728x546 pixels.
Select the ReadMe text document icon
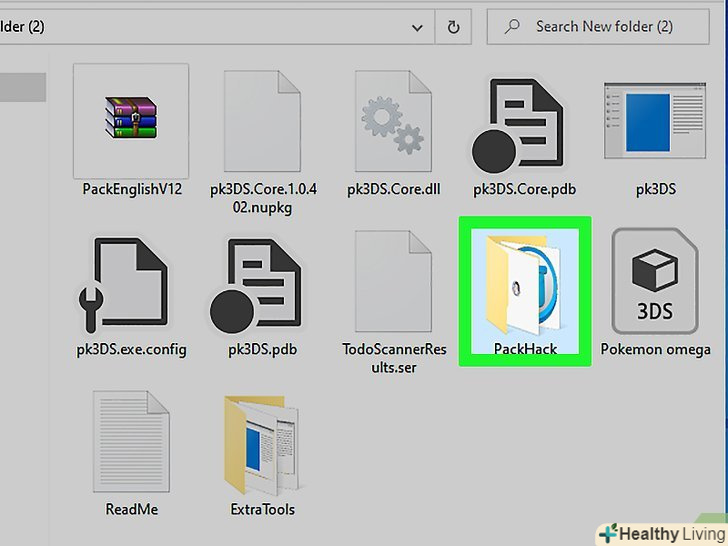(131, 442)
